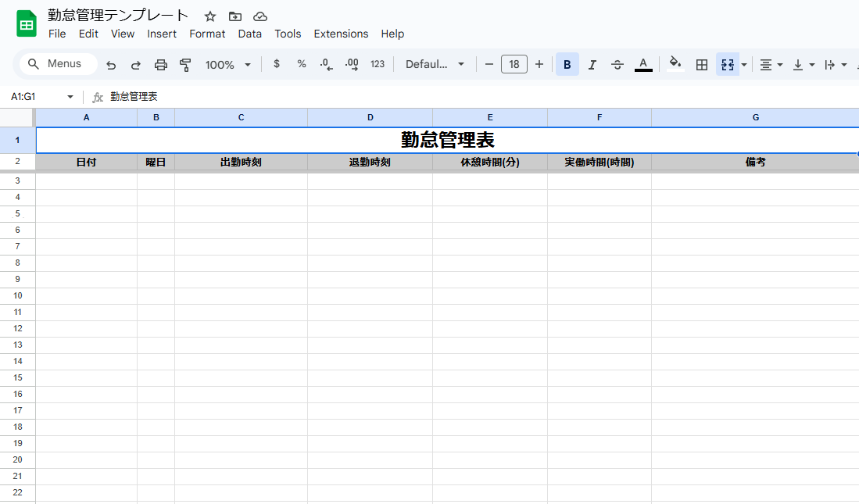Viewport: 859px width, 504px height.
Task: Open the Format menu
Action: [x=207, y=34]
